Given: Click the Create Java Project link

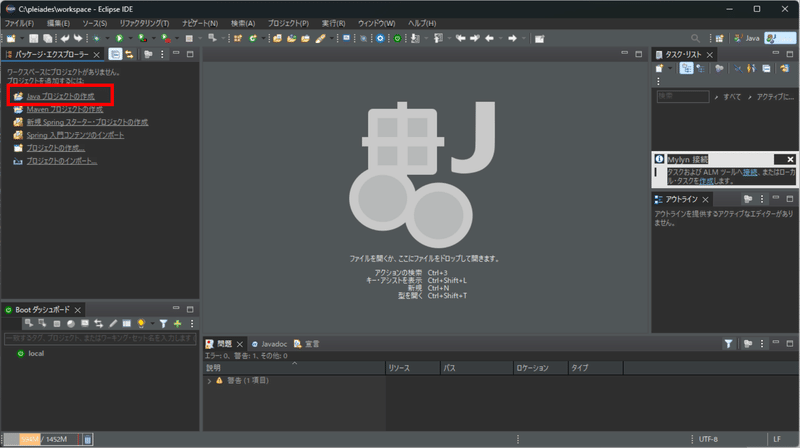Looking at the screenshot, I should (60, 96).
